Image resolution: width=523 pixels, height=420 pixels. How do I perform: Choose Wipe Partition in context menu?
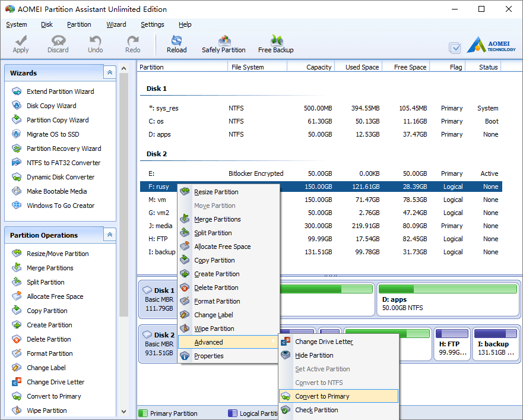click(x=214, y=329)
